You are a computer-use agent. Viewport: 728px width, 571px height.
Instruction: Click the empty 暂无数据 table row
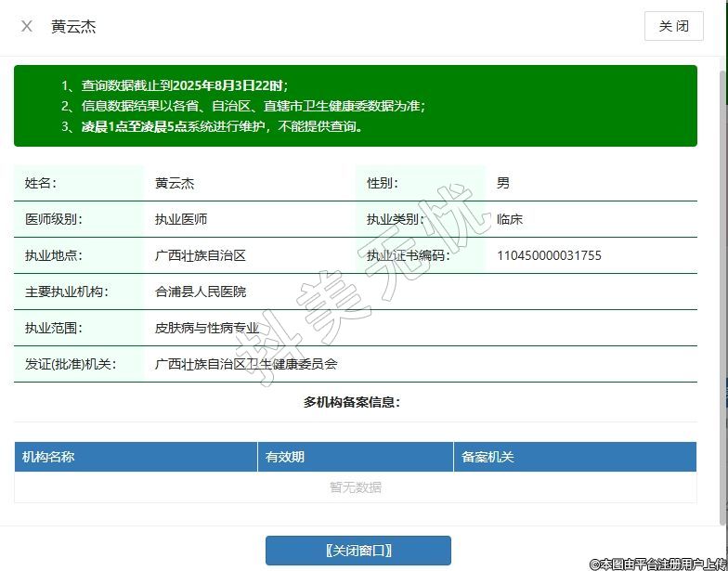[x=355, y=487]
